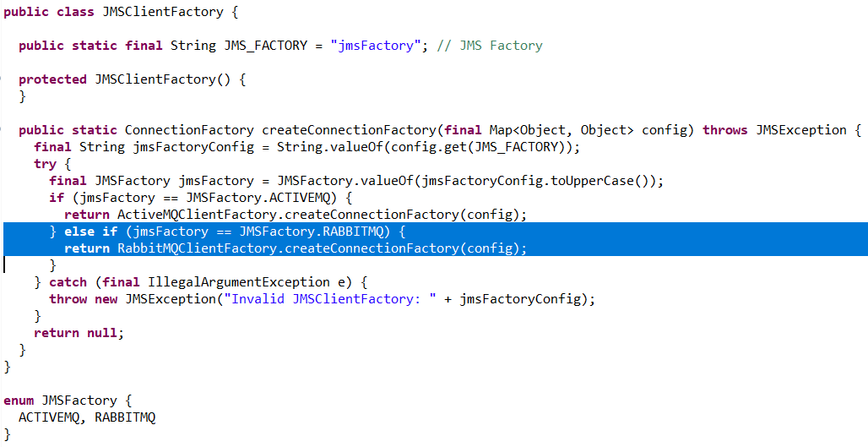Click the ACTIVEMQ constant in the enum body
Viewport: 868px width, 447px height.
pos(49,417)
